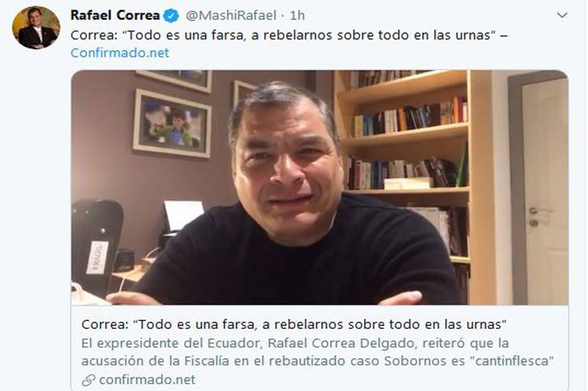Follow the blue Confirmado.net link in tweet
The width and height of the screenshot is (588, 391).
pos(119,53)
